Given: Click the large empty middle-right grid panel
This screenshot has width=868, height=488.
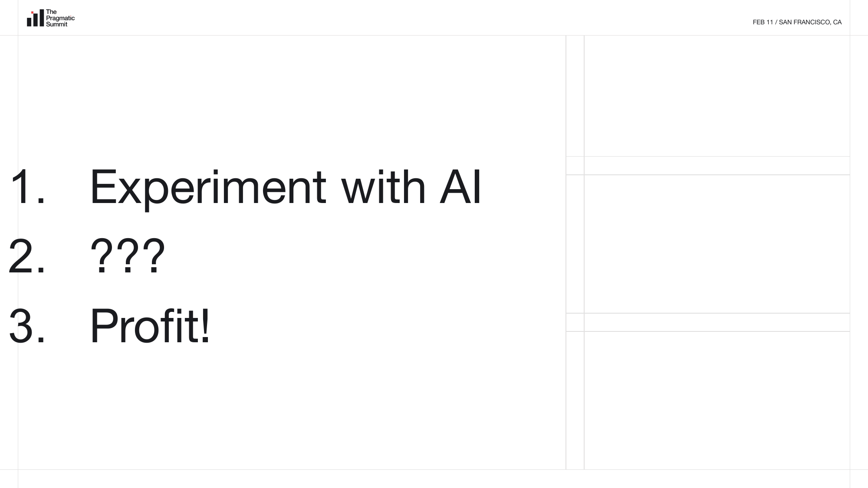Looking at the screenshot, I should tap(717, 244).
